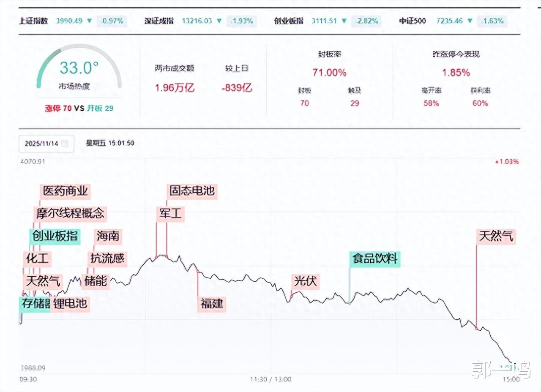Click the down arrow beside 上证指数 value
This screenshot has height=392, width=541.
tap(90, 21)
